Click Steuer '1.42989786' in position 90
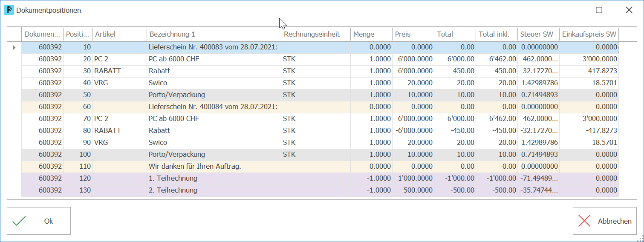The width and height of the screenshot is (644, 242). pos(539,142)
